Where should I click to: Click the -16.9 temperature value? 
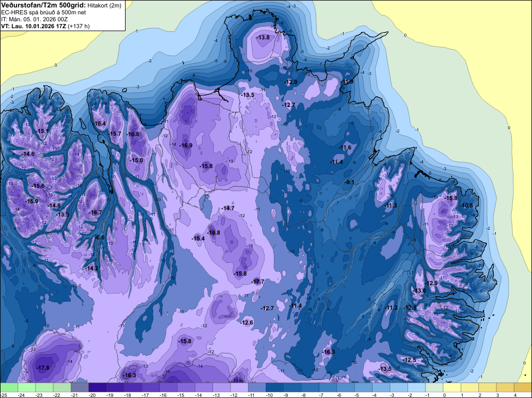186,145
